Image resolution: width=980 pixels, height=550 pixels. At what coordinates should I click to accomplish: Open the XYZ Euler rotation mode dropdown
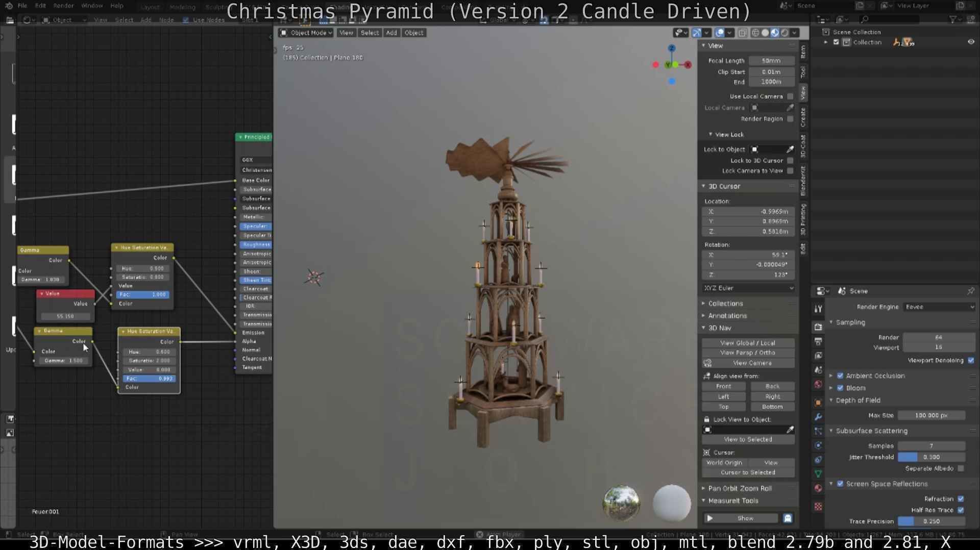tap(748, 288)
